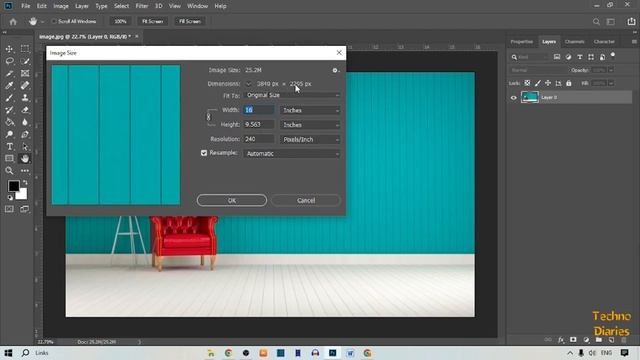
Task: Click Fit Screen button
Action: tap(153, 21)
